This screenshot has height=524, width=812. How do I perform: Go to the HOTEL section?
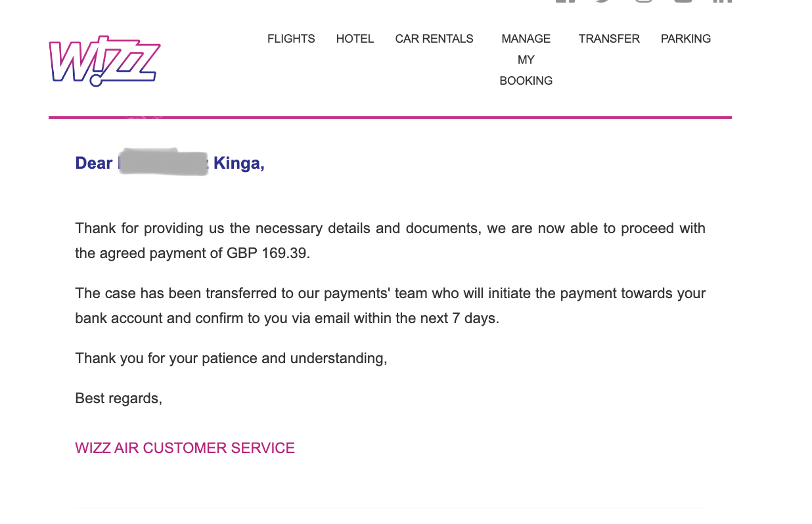[355, 39]
